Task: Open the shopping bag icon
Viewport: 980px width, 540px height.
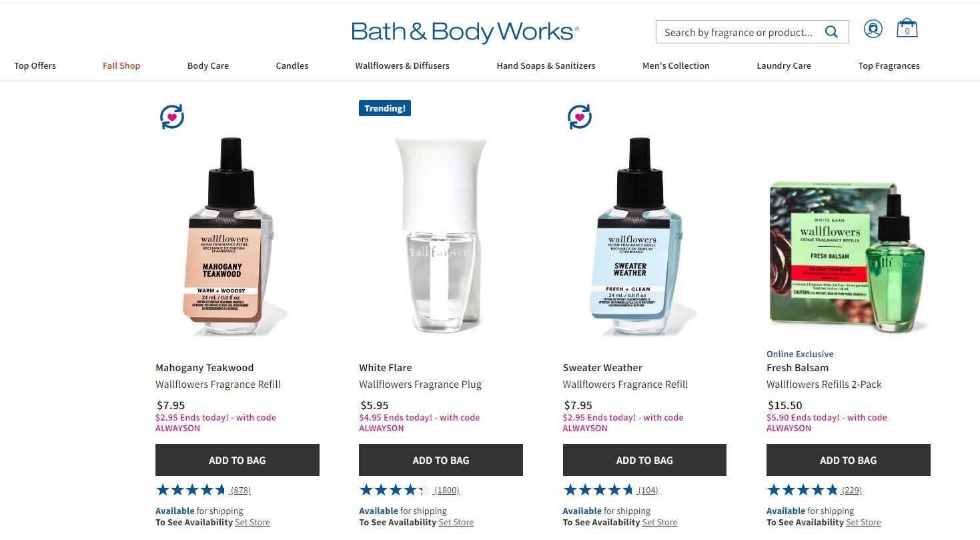Action: (x=907, y=28)
